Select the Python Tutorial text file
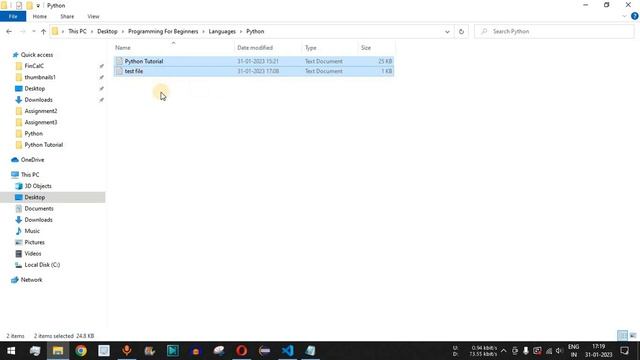The width and height of the screenshot is (640, 360). click(254, 61)
